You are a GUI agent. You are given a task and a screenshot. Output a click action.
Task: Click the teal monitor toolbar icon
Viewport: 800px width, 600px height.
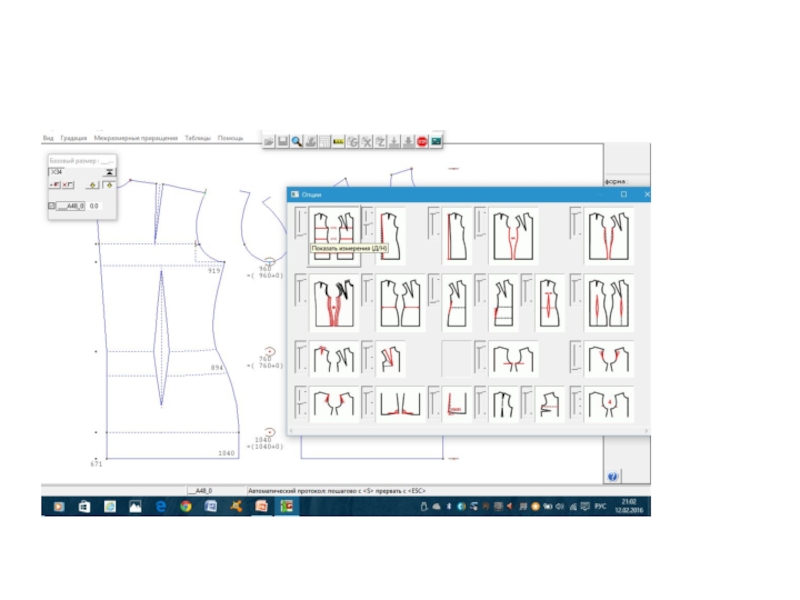coord(436,142)
